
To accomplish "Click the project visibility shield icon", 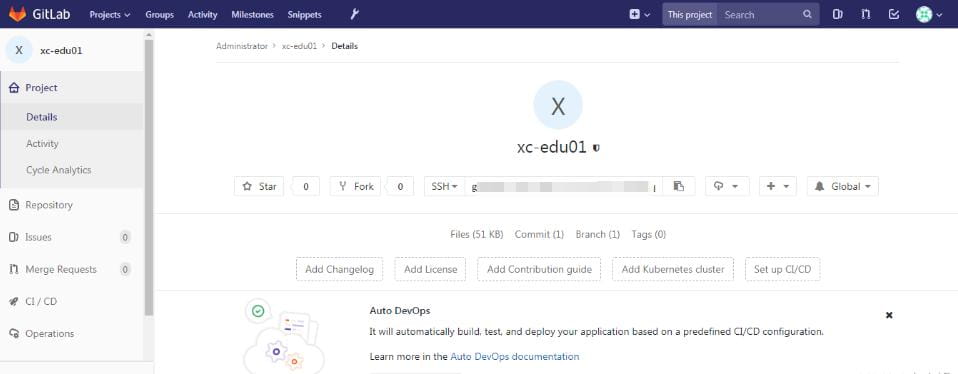I will pos(596,148).
